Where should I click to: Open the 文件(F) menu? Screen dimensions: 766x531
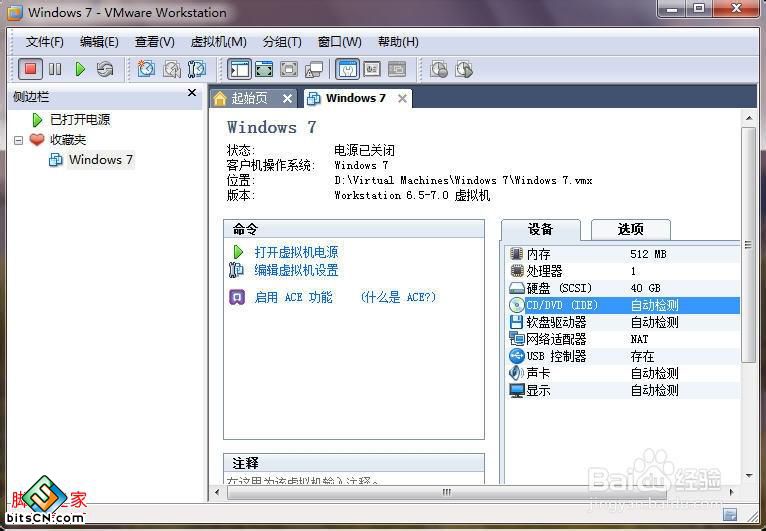(x=44, y=42)
